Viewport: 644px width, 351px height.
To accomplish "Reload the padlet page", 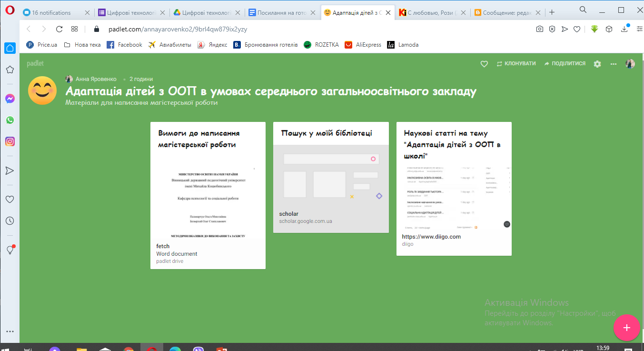I will click(59, 29).
